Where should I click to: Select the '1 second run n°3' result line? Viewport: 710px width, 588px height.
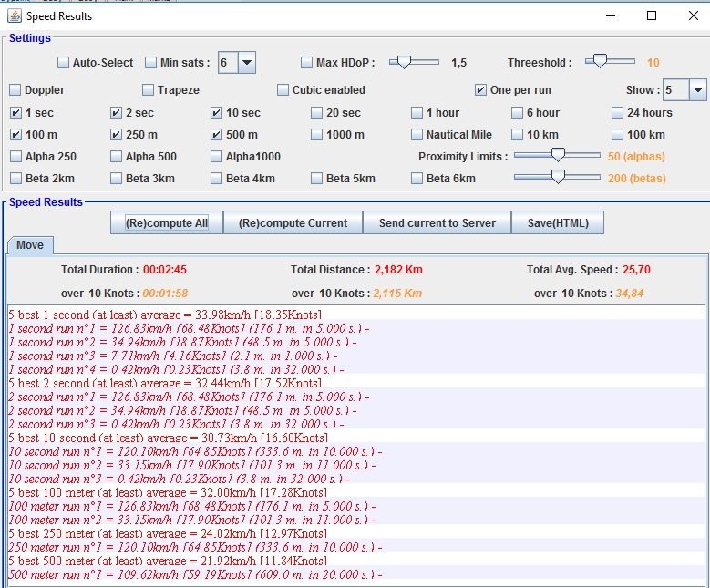[355, 356]
